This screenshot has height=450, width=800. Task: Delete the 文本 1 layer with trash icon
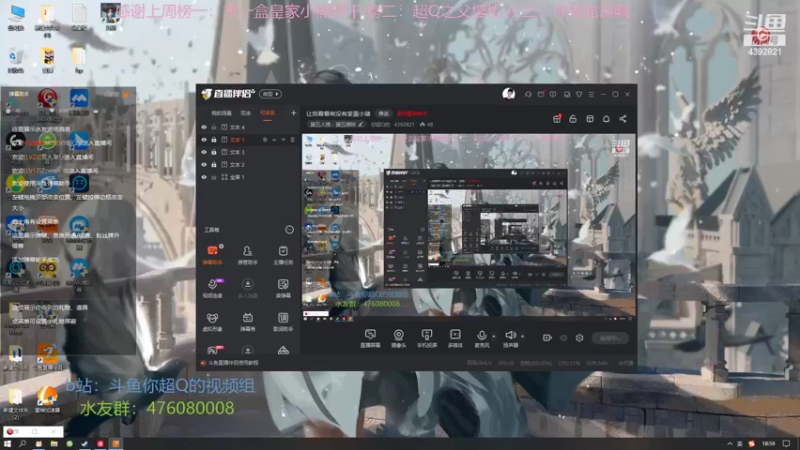pos(292,140)
